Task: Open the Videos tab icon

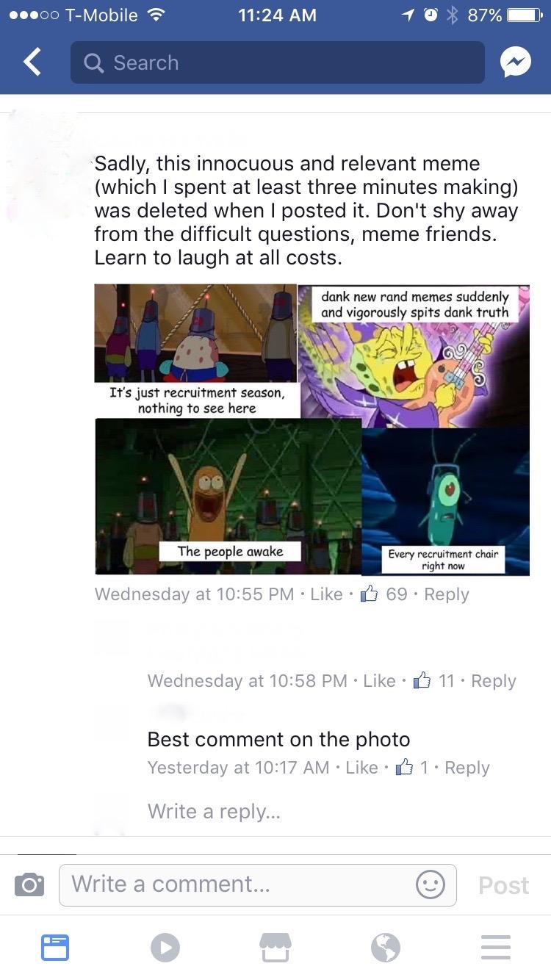Action: click(165, 947)
